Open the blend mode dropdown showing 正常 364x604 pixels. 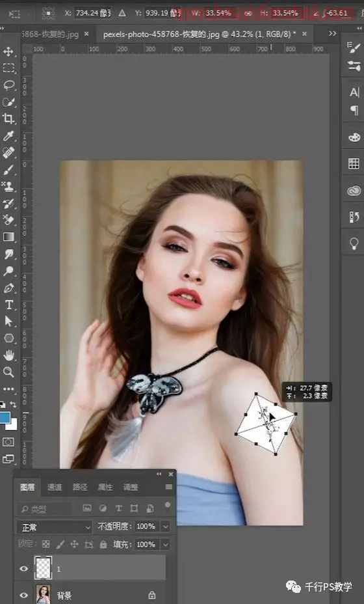(x=54, y=527)
